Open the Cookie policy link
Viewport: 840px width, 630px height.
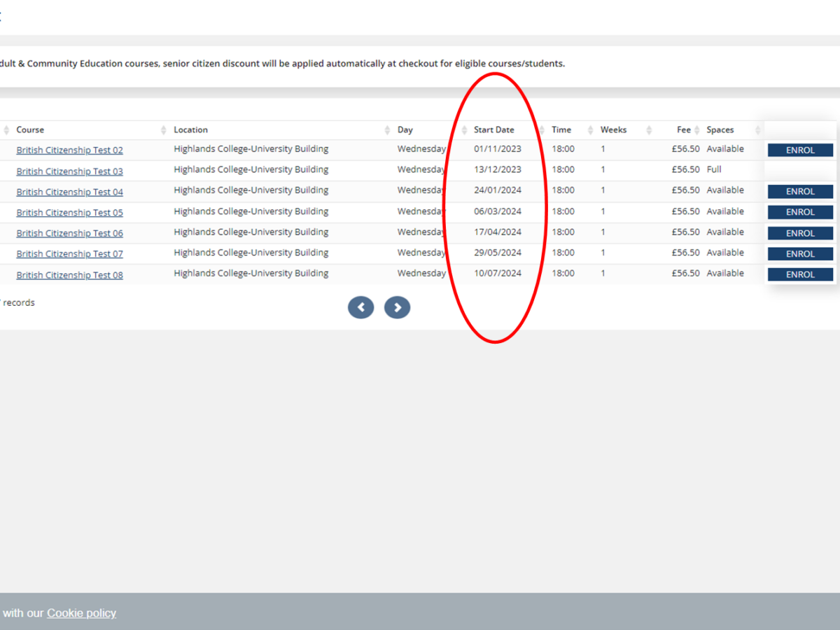pyautogui.click(x=81, y=613)
